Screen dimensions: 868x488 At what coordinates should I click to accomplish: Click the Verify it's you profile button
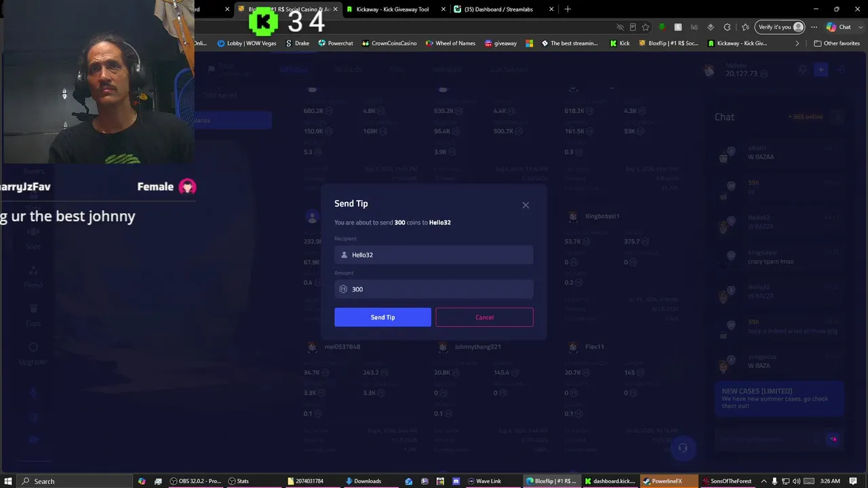point(781,27)
